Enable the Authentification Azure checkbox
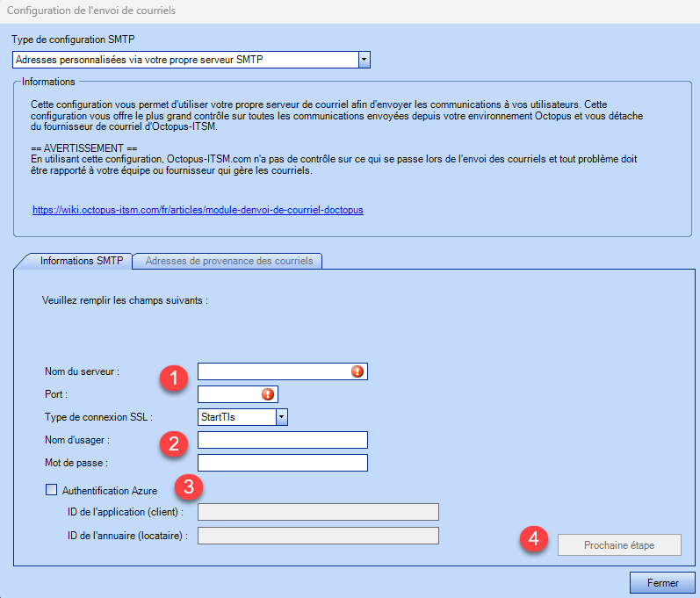This screenshot has height=598, width=700. [x=51, y=490]
